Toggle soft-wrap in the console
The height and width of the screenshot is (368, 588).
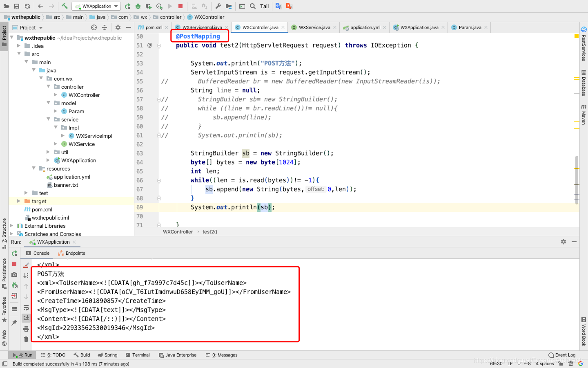point(26,307)
